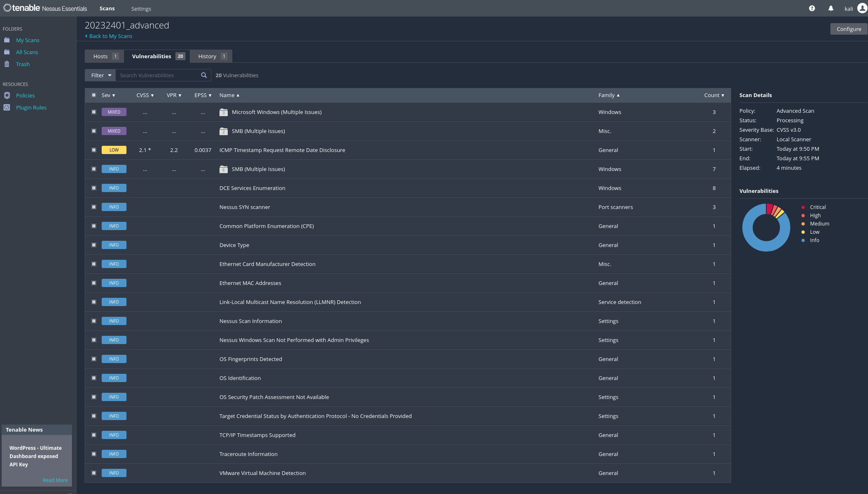Click the Policies shield icon
Viewport: 868px width, 494px height.
[7, 95]
